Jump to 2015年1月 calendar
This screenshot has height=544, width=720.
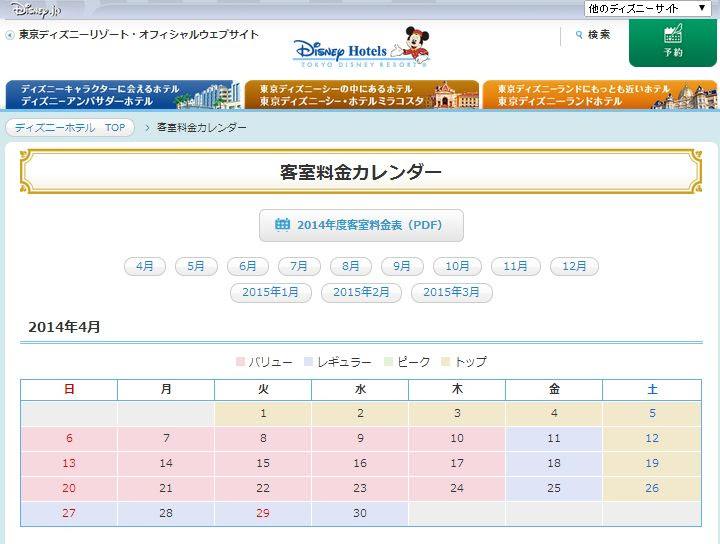point(270,292)
